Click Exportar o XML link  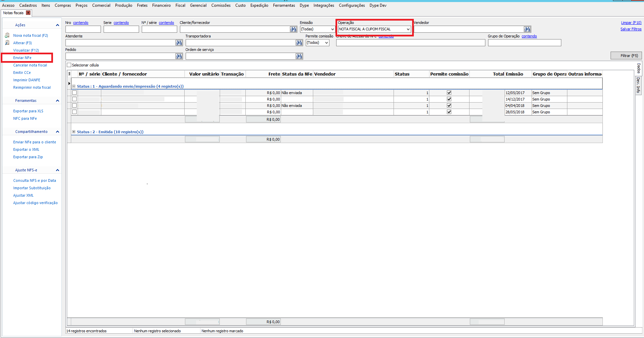click(x=26, y=149)
